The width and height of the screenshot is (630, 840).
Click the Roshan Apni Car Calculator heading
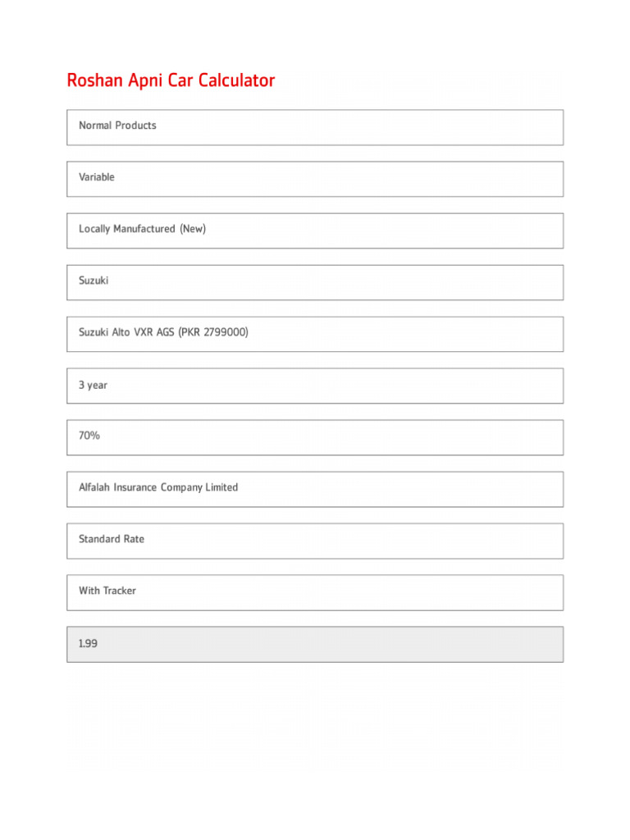coord(171,80)
